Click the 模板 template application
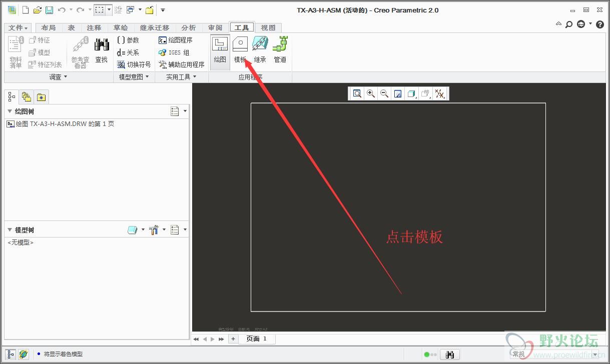Screen dimensions: 610x364 pyautogui.click(x=240, y=50)
